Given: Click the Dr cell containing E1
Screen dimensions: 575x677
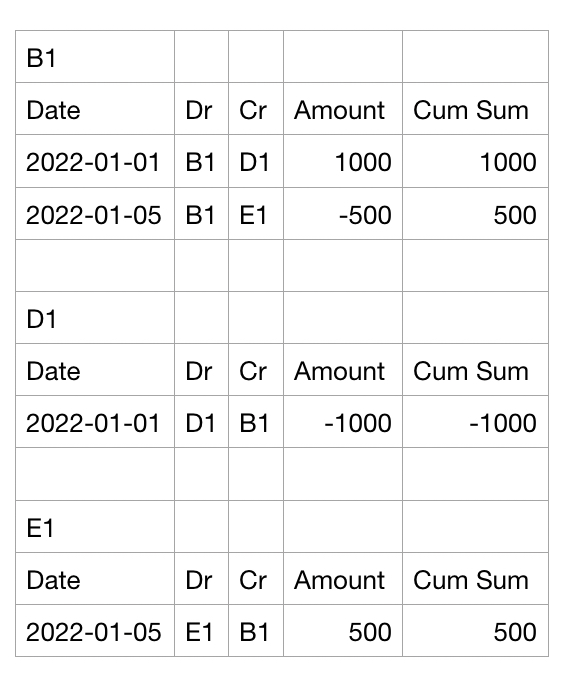Looking at the screenshot, I should pos(202,631).
